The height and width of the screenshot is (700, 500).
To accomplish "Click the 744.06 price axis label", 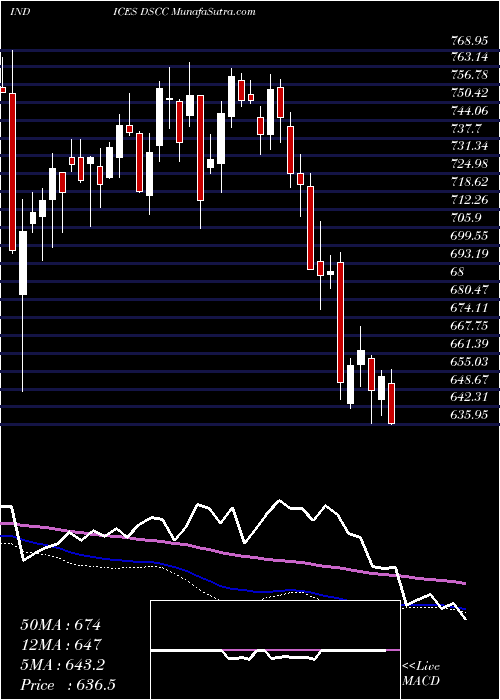I will point(470,110).
